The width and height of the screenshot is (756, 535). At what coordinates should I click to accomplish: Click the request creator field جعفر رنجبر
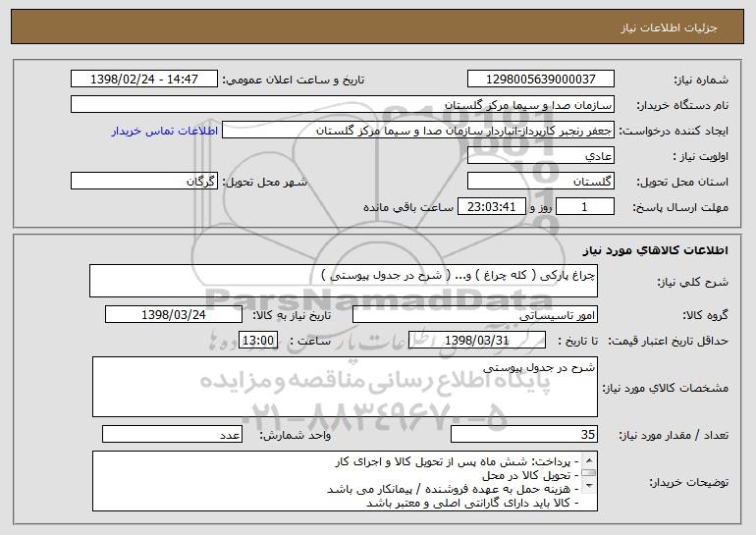point(418,131)
